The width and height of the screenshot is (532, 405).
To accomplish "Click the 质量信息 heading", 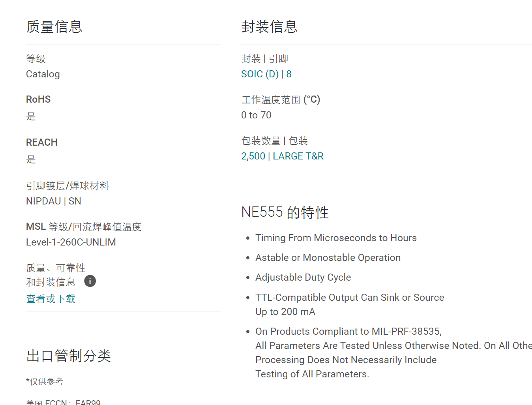I will click(x=54, y=27).
